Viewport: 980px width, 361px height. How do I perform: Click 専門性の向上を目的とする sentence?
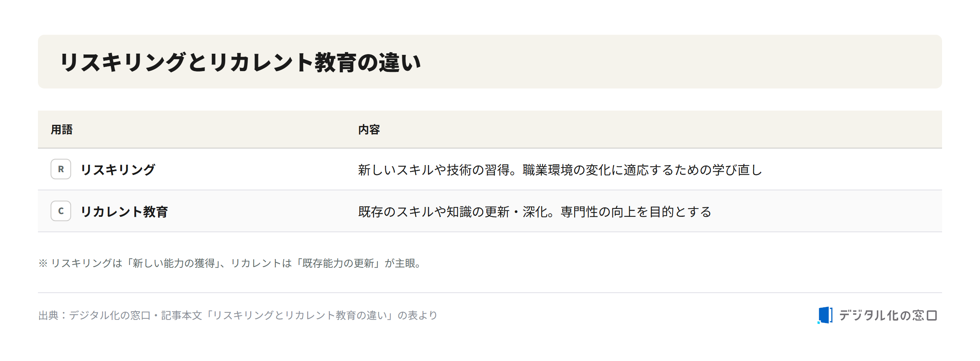(636, 212)
